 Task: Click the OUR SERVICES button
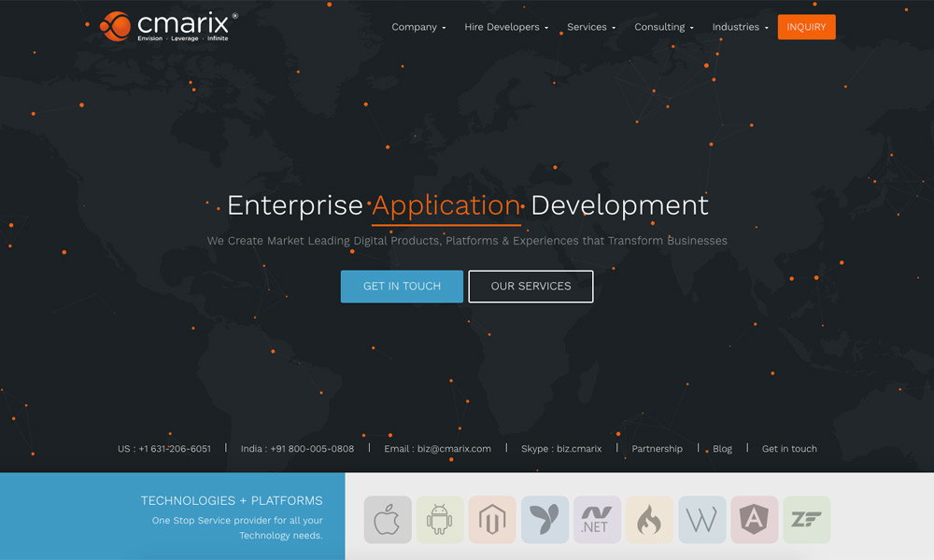531,287
